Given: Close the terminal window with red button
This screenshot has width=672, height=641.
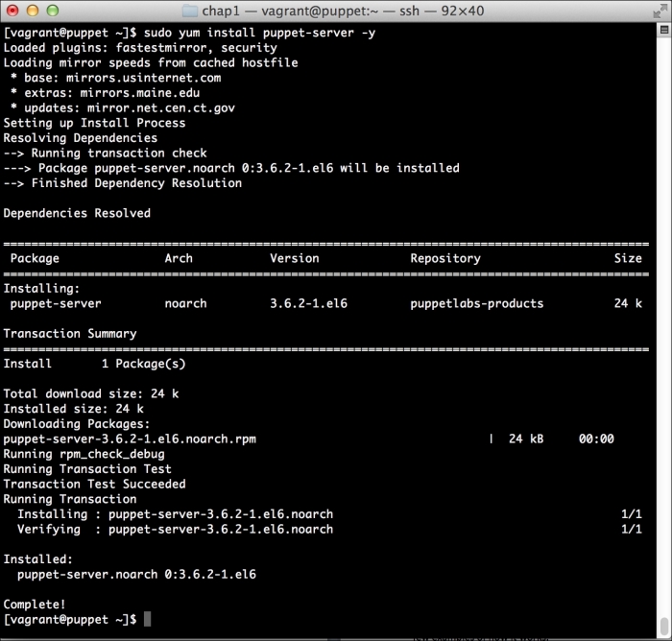Looking at the screenshot, I should [x=12, y=11].
